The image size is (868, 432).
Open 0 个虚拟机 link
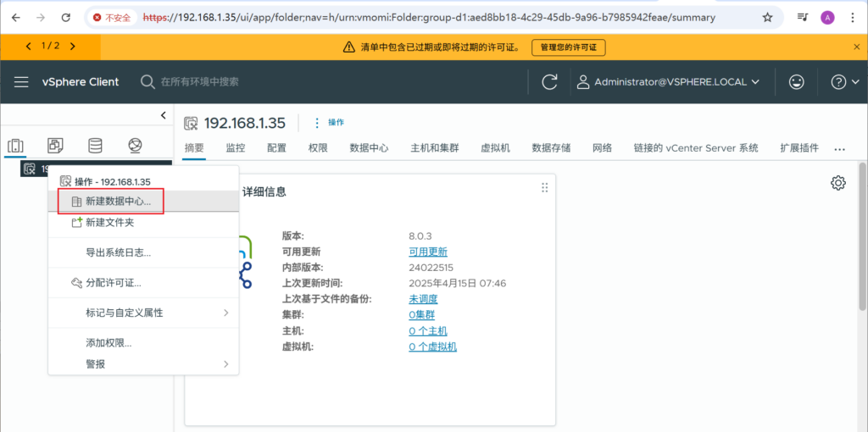(433, 346)
